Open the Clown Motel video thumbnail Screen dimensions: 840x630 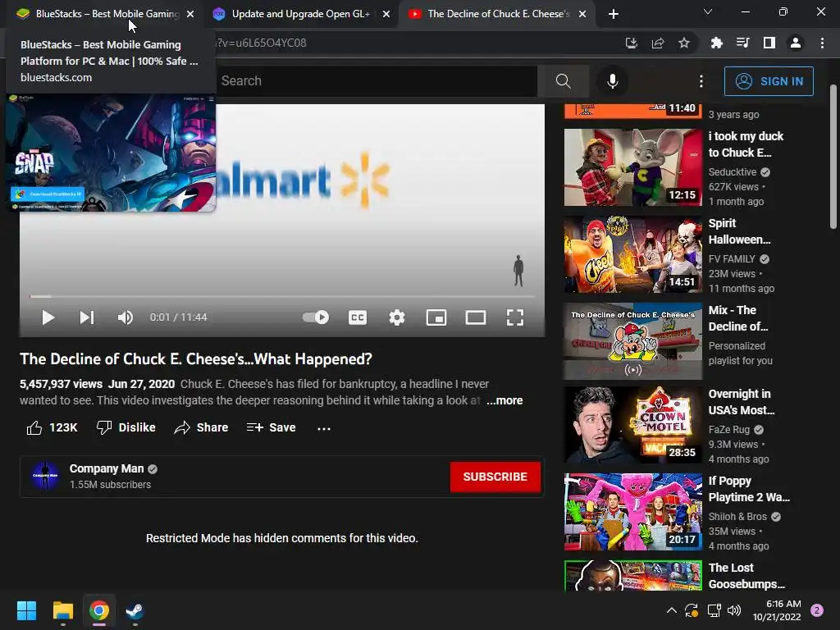tap(633, 426)
